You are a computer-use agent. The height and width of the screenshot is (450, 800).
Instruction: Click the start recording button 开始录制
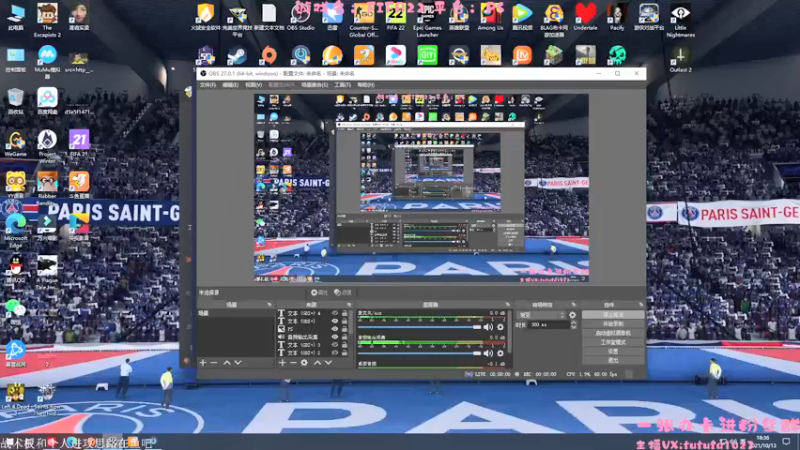click(x=613, y=324)
